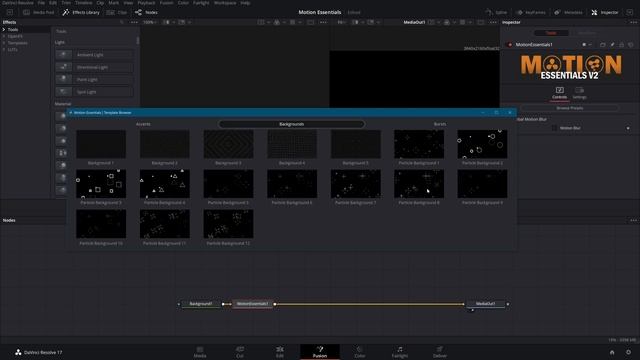Select the MediaOut1 node
The width and height of the screenshot is (640, 360).
click(x=485, y=304)
